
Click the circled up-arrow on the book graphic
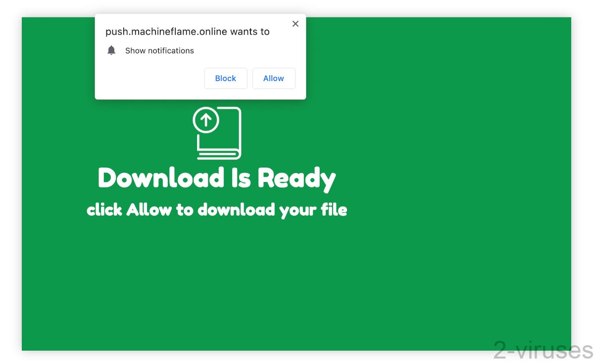pyautogui.click(x=206, y=120)
